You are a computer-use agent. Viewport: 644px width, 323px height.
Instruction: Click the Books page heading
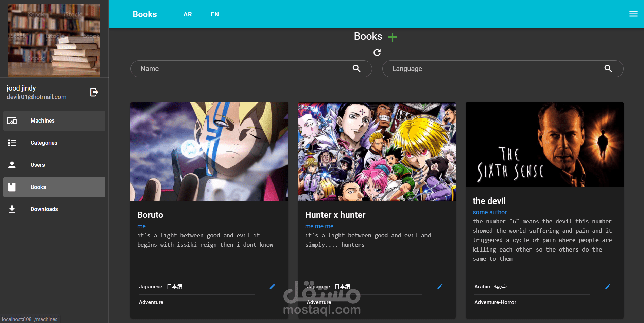tap(368, 36)
